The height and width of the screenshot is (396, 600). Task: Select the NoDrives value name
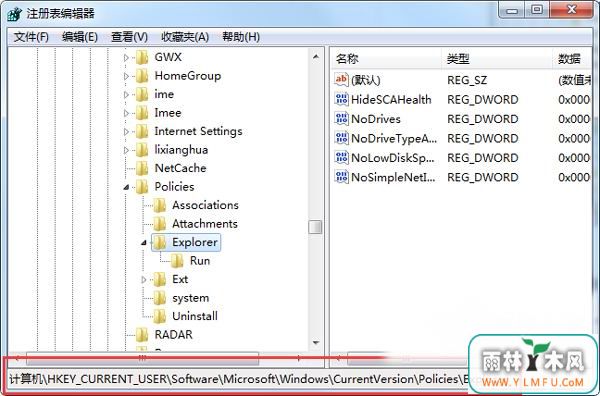pos(376,119)
